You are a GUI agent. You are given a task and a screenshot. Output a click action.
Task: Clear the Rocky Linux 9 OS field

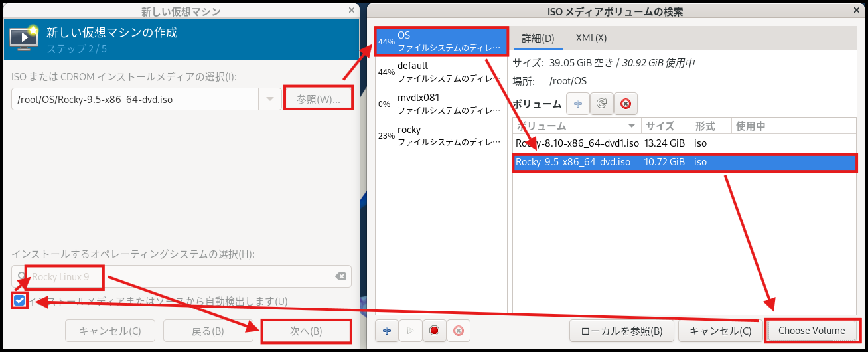tap(340, 277)
